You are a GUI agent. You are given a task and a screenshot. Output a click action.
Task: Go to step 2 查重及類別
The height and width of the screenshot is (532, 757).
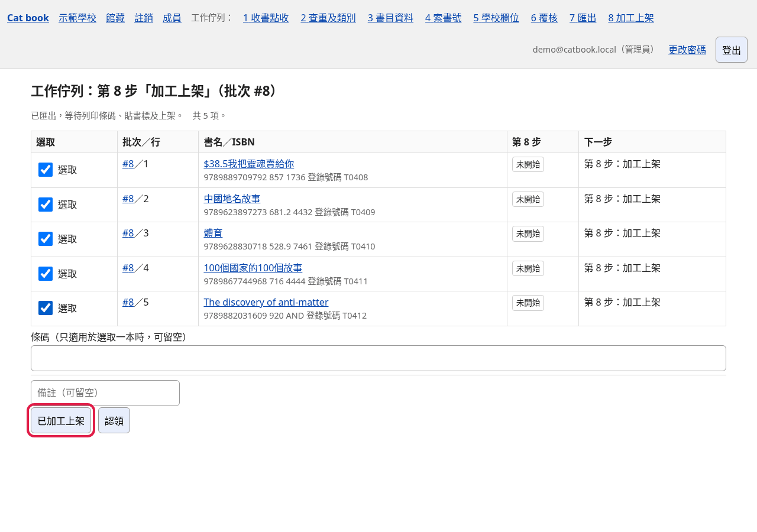[x=328, y=18]
